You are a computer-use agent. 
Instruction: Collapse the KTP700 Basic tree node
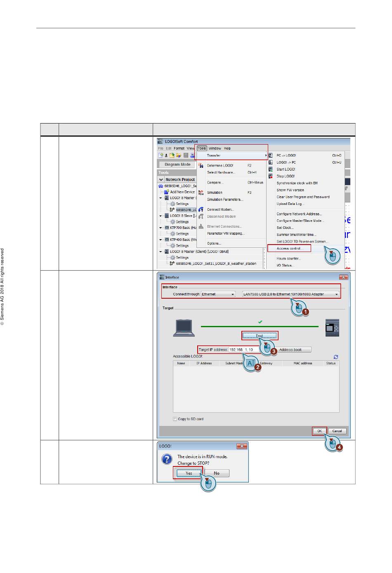(x=161, y=228)
